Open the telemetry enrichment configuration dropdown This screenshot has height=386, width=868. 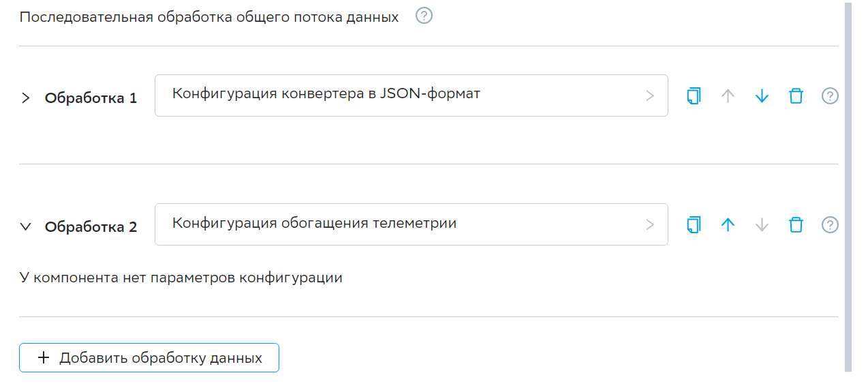[x=411, y=224]
